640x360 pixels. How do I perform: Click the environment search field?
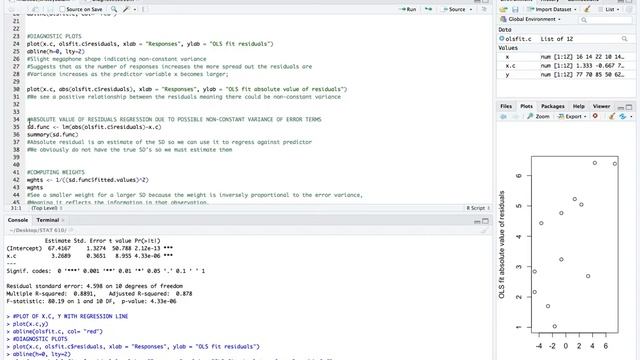coord(605,20)
